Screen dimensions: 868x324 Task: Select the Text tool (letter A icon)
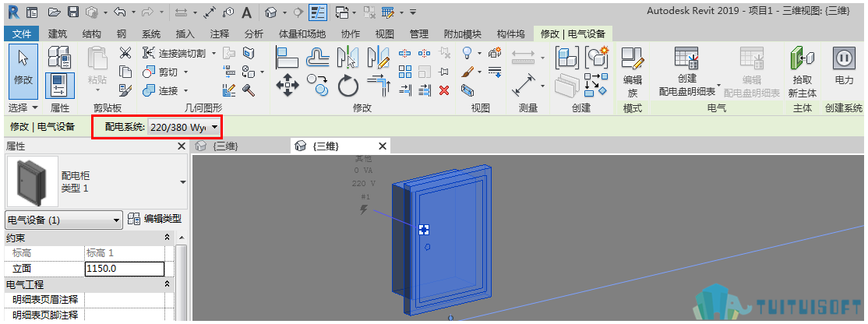click(247, 12)
